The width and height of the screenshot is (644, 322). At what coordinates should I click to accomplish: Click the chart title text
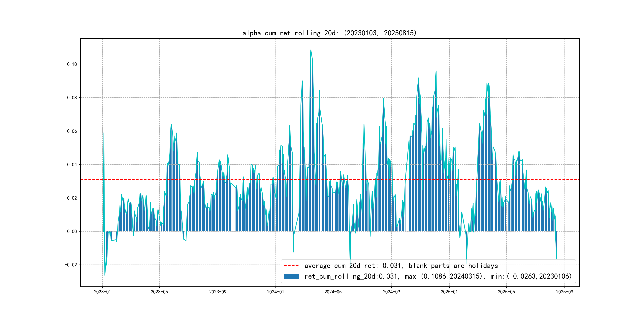[x=329, y=33]
